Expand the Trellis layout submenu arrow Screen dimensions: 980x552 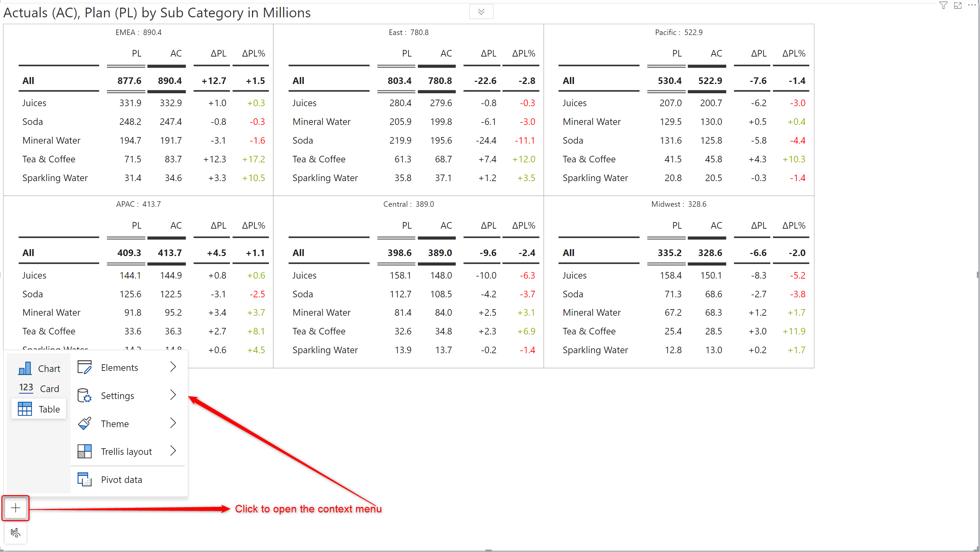pyautogui.click(x=173, y=451)
